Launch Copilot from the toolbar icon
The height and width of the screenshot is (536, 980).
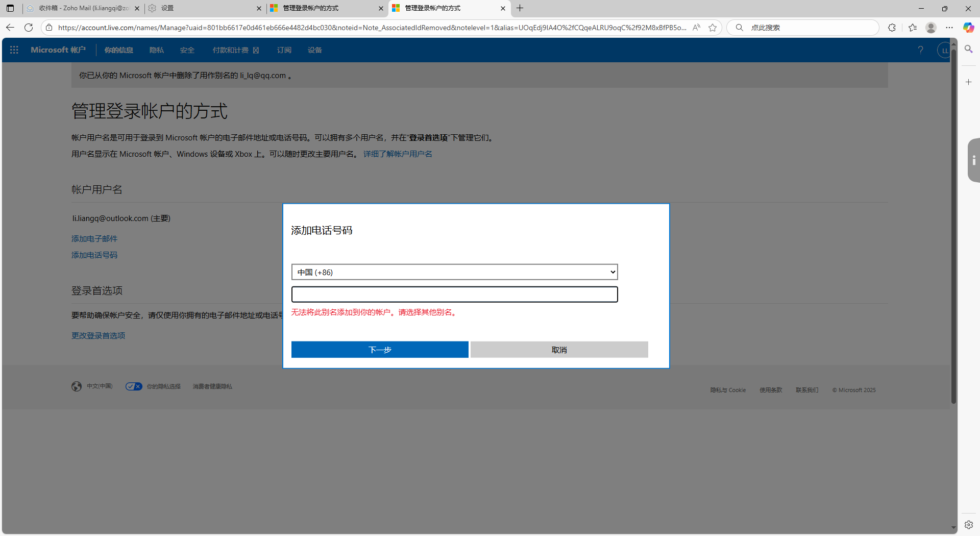[968, 28]
